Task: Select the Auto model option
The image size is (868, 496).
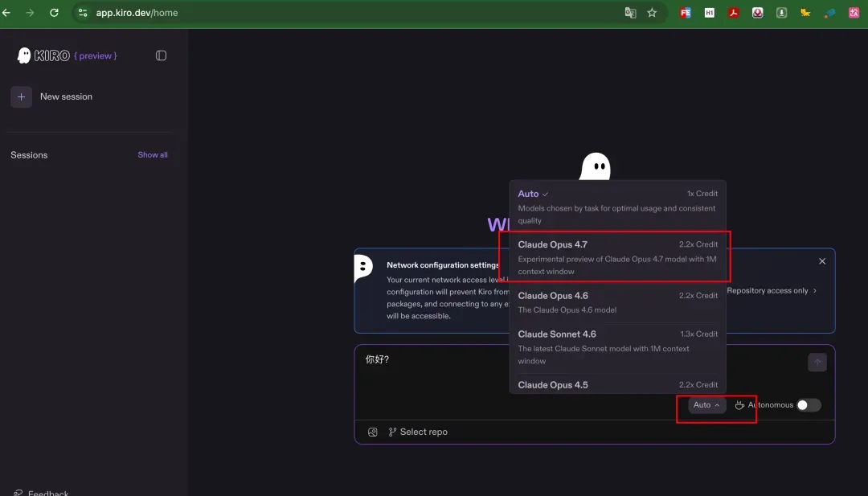Action: 618,207
